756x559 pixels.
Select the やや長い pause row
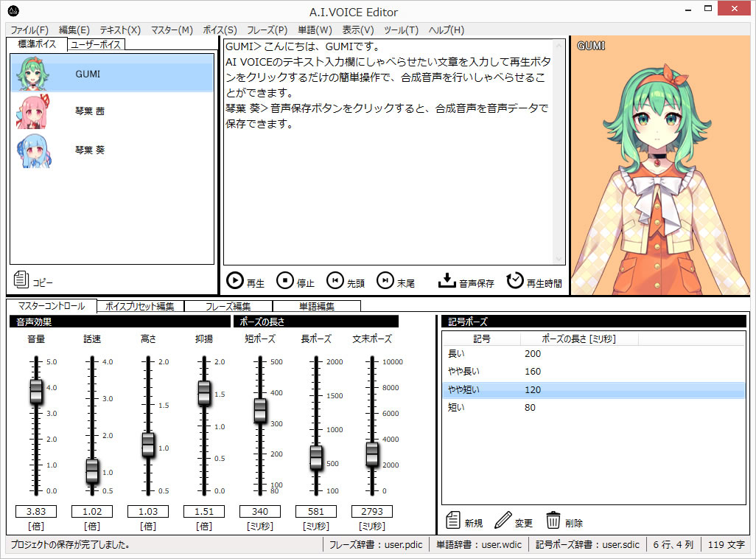click(593, 372)
